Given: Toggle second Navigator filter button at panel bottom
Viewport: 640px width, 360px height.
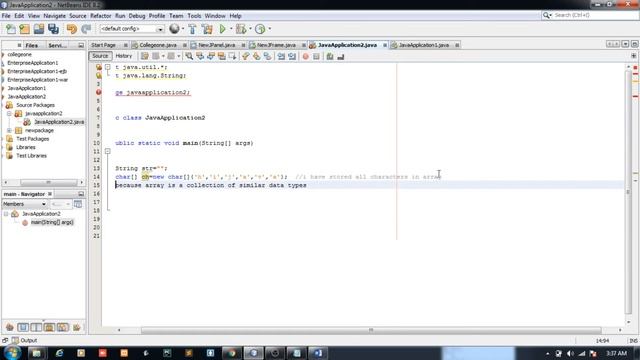Looking at the screenshot, I should pos(23,327).
